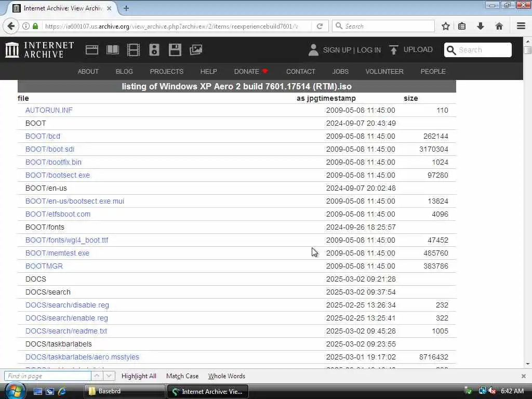The height and width of the screenshot is (399, 532).
Task: Open BOOT/fonts/wgl4_boot.ttf link
Action: [66, 240]
